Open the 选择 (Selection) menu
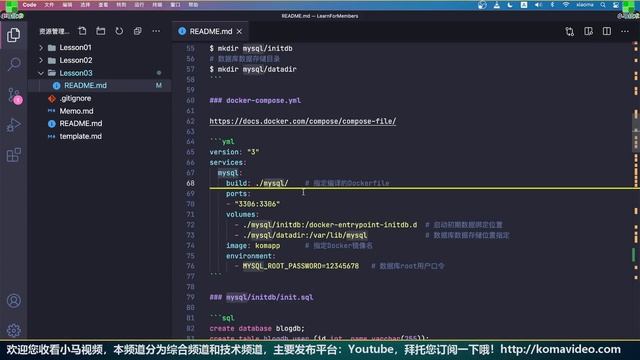This screenshot has height=360, width=640. pyautogui.click(x=85, y=5)
